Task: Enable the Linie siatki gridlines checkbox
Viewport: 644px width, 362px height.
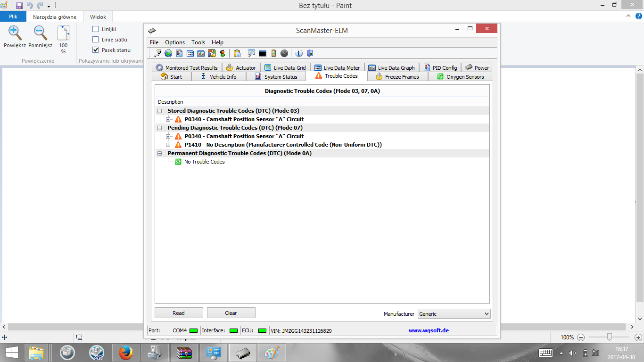Action: tap(96, 40)
